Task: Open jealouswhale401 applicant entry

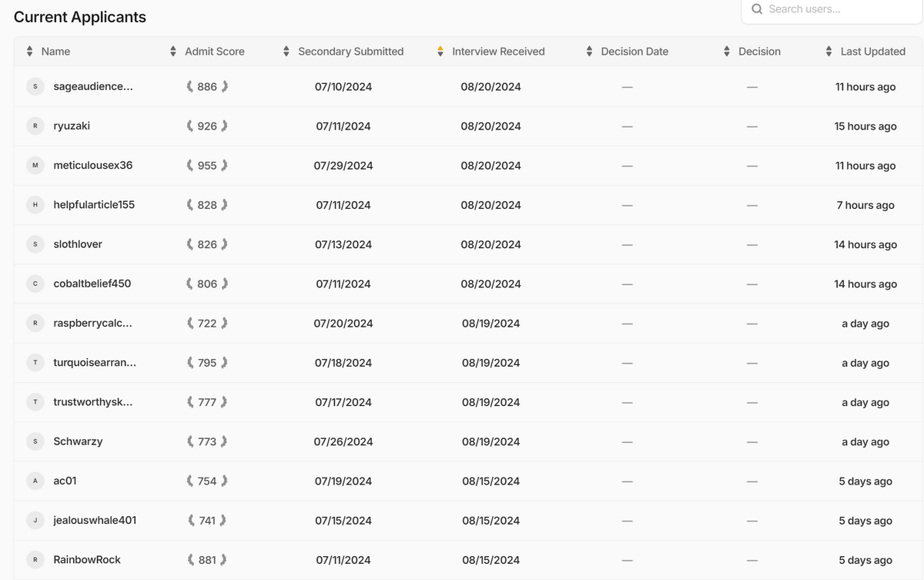Action: [95, 520]
